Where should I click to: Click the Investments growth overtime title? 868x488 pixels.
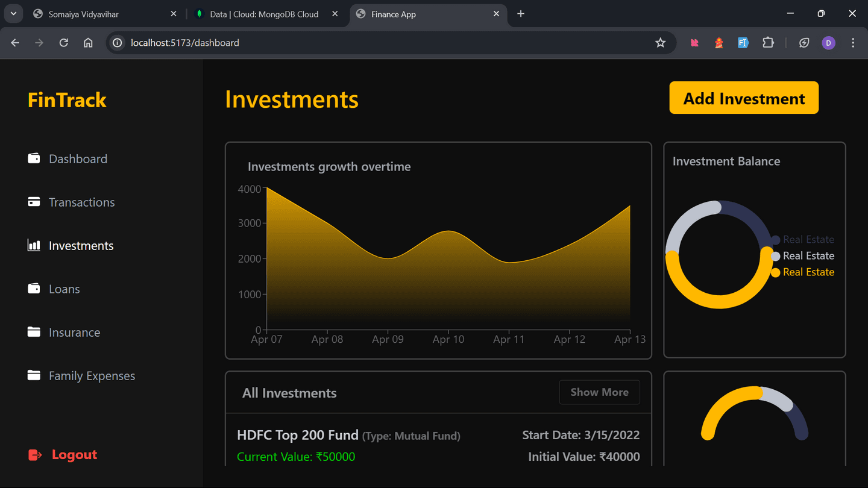click(329, 167)
